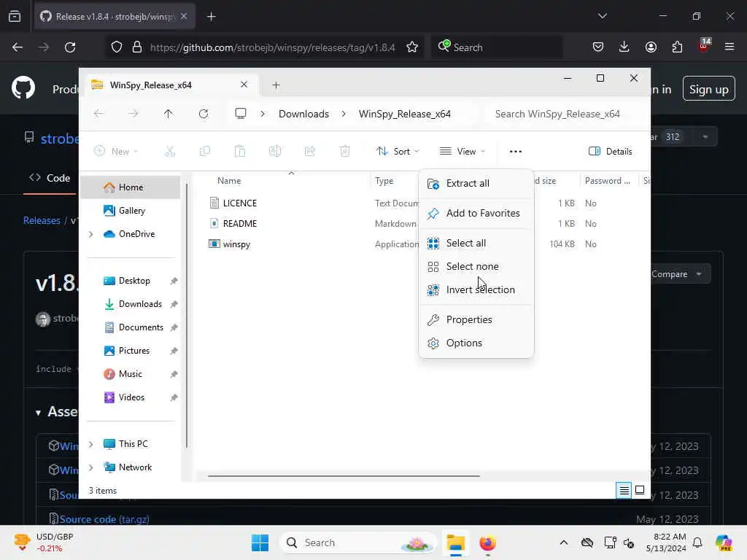
Task: Expand the This PC tree node
Action: coord(90,444)
